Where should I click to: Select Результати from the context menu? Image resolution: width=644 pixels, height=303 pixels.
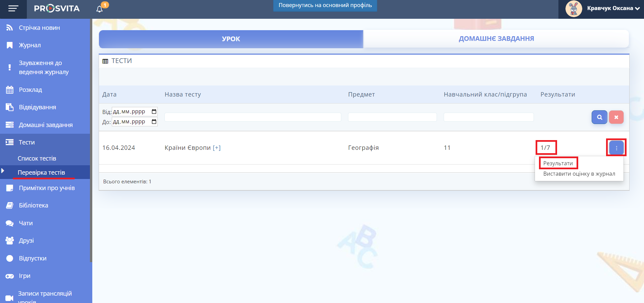558,163
